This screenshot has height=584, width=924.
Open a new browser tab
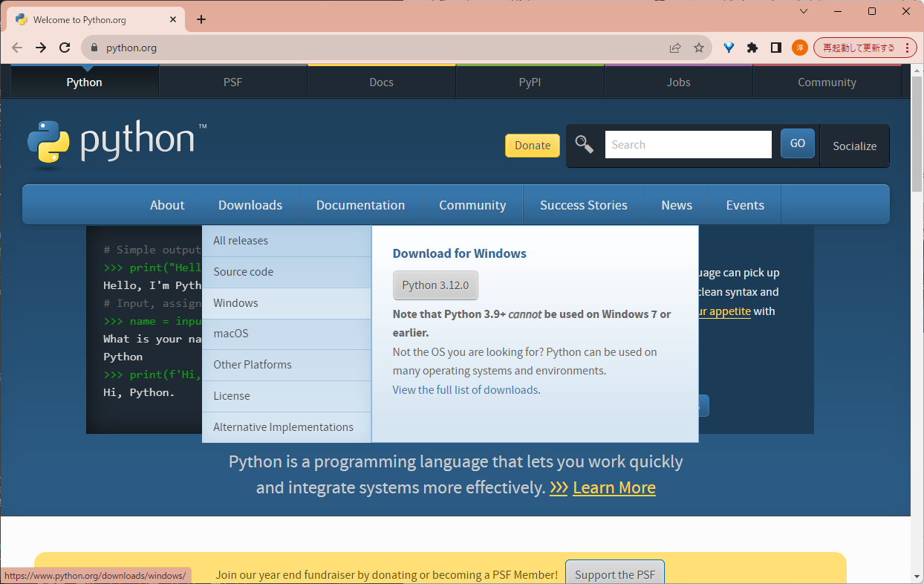201,19
